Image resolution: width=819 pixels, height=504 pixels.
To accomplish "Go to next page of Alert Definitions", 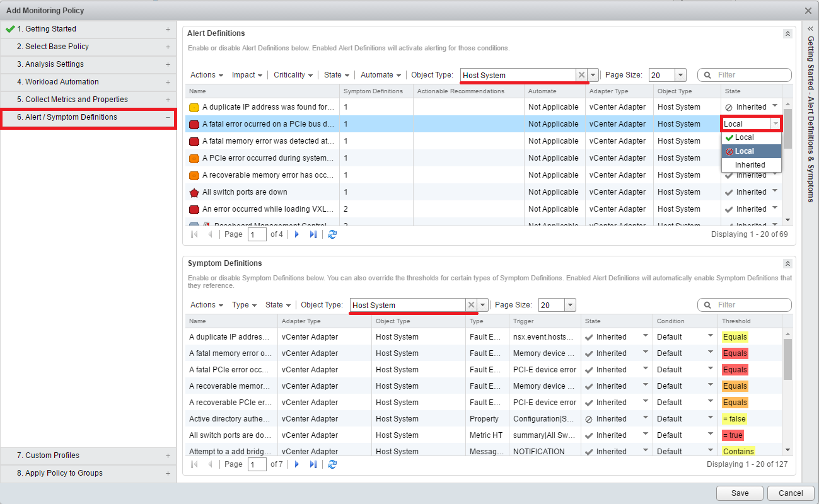I will tap(297, 234).
